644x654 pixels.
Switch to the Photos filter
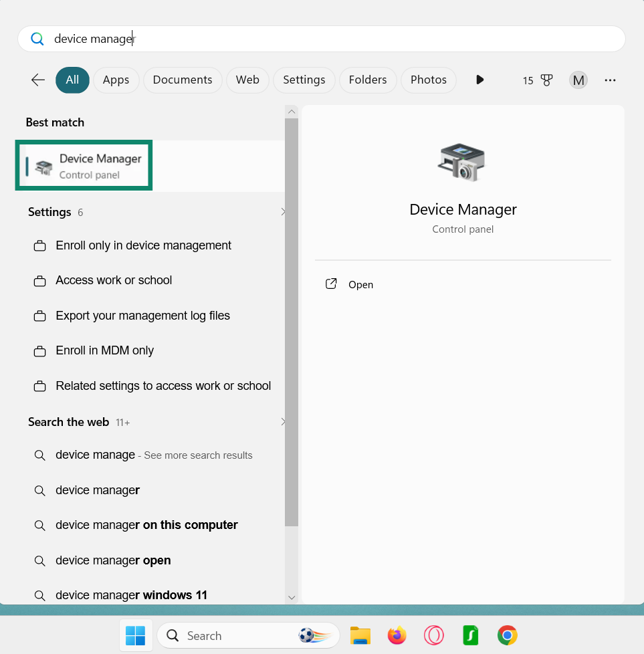click(429, 80)
